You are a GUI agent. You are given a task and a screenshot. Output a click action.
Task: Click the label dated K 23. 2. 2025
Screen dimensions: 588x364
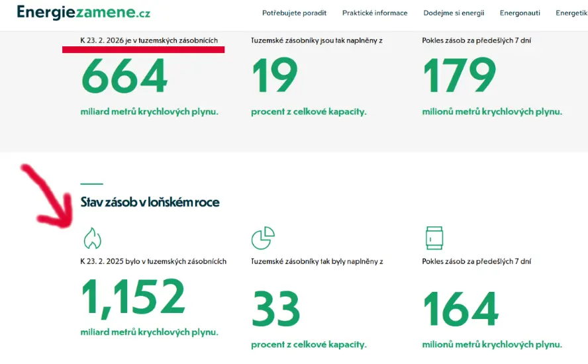click(153, 261)
